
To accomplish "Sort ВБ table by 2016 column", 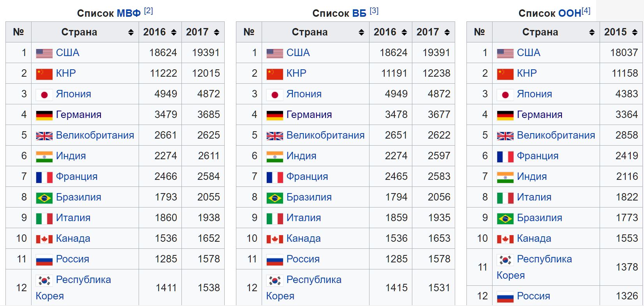I will coord(404,33).
